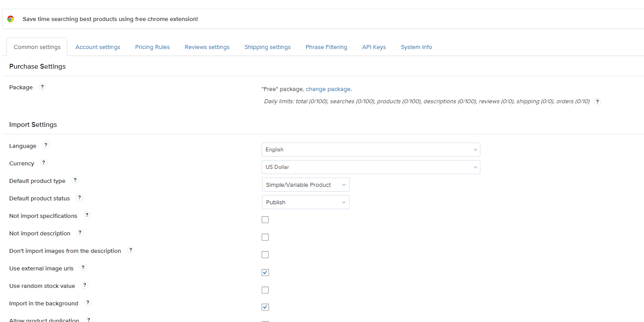Show help for Currency setting
This screenshot has height=322, width=644.
point(44,163)
